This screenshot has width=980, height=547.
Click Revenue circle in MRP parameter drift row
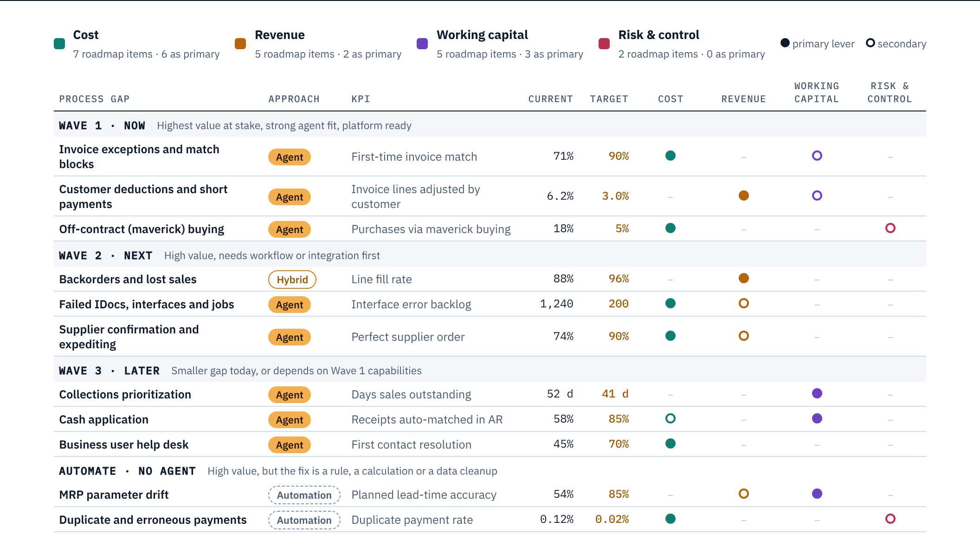744,494
